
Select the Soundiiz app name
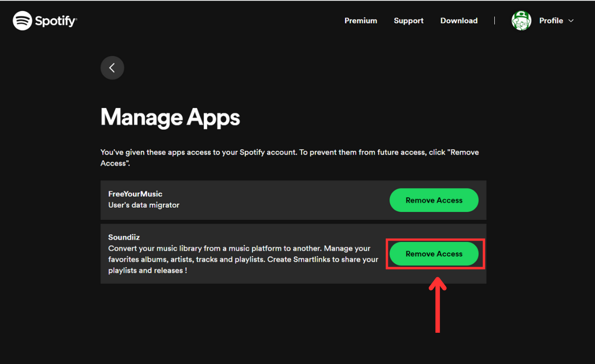pos(124,238)
